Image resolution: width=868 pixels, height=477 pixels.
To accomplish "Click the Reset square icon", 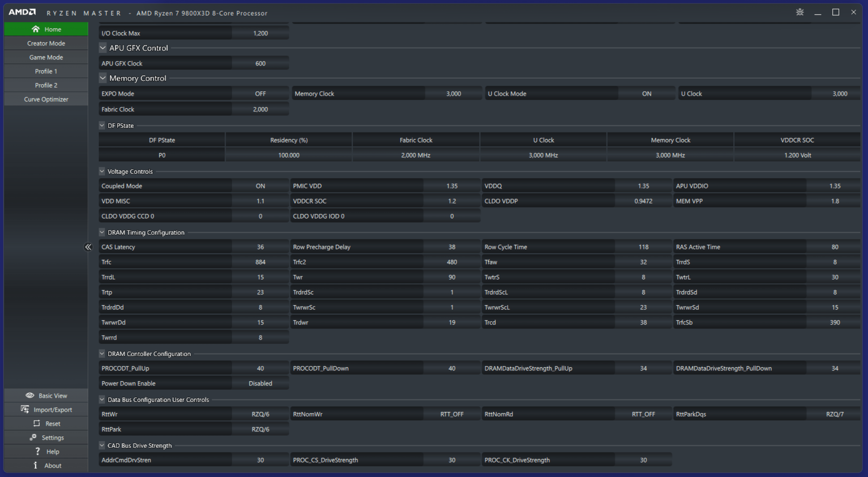I will [36, 423].
